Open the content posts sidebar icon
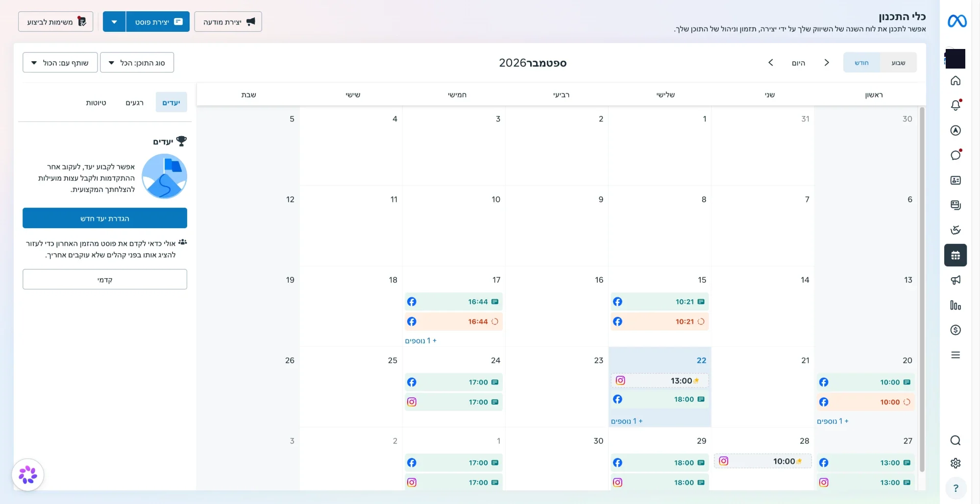Image resolution: width=980 pixels, height=504 pixels. pos(955,205)
